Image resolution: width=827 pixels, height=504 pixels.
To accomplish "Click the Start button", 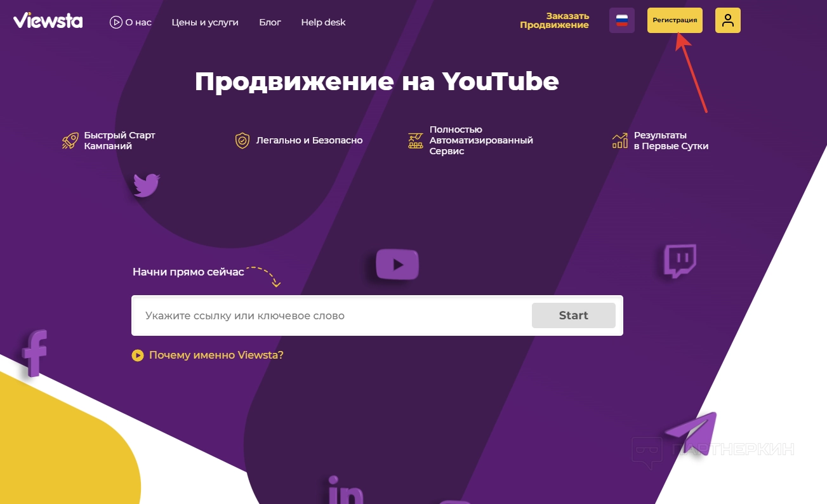I will coord(574,315).
